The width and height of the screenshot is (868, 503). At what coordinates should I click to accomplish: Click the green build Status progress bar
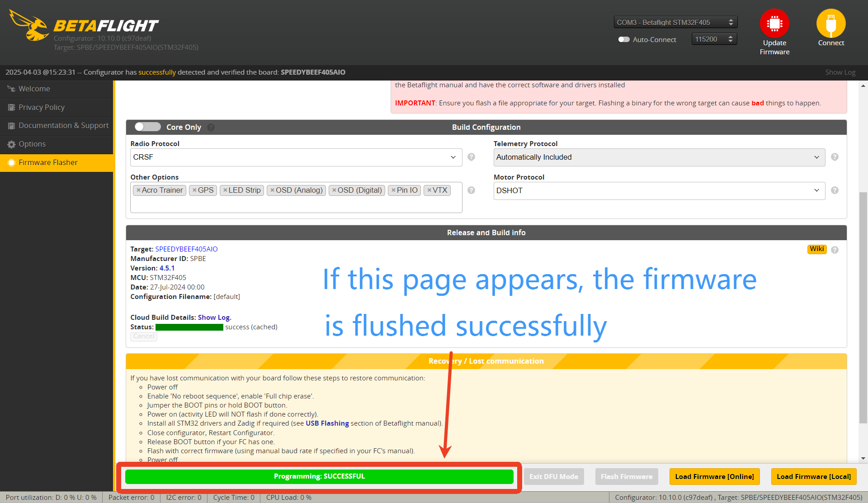click(189, 327)
